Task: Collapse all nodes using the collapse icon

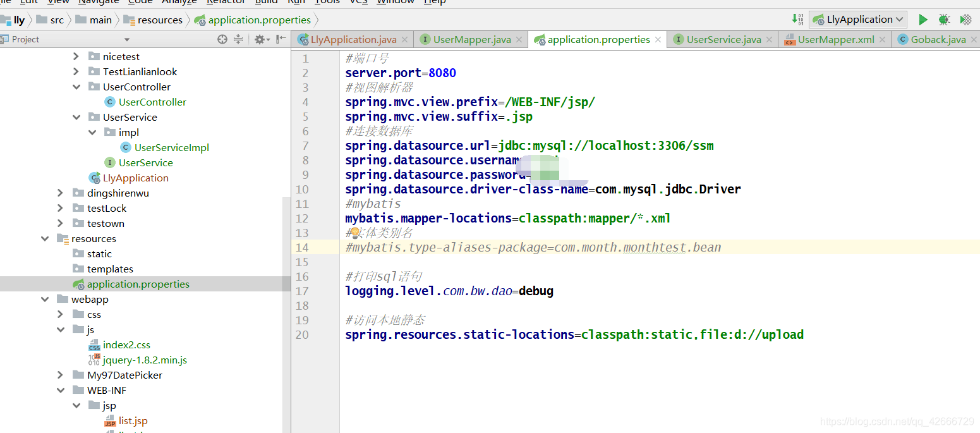Action: point(238,39)
